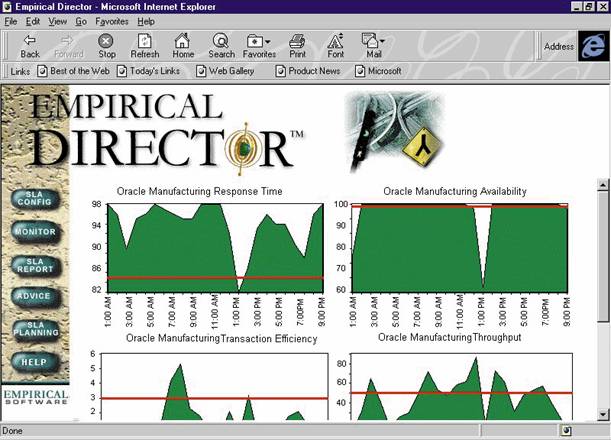Open the Search toolbar button
The width and height of the screenshot is (611, 440).
click(221, 46)
